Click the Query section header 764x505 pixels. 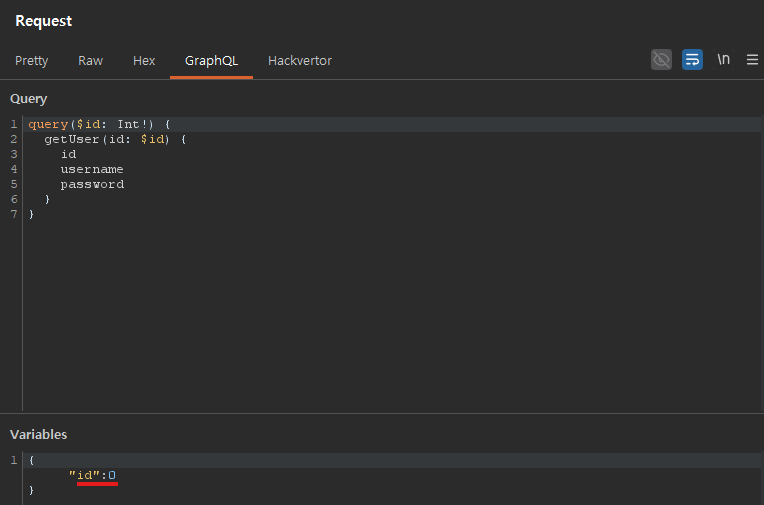tap(28, 99)
